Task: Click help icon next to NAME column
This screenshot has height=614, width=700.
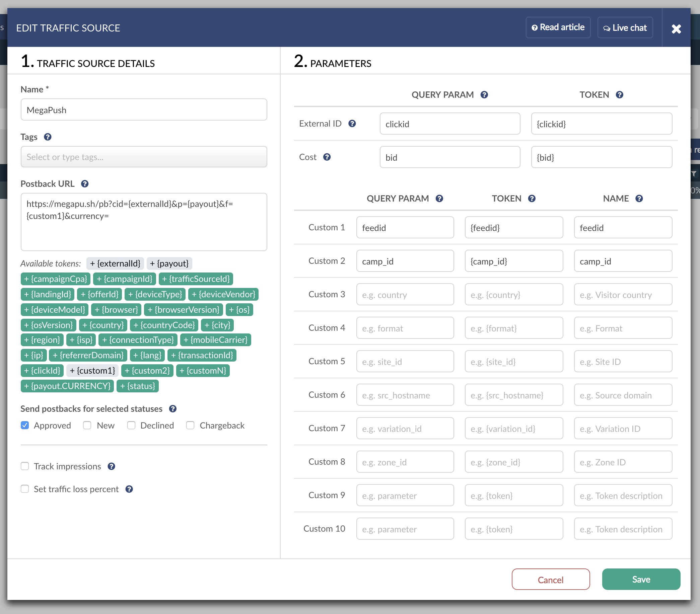Action: pyautogui.click(x=639, y=199)
